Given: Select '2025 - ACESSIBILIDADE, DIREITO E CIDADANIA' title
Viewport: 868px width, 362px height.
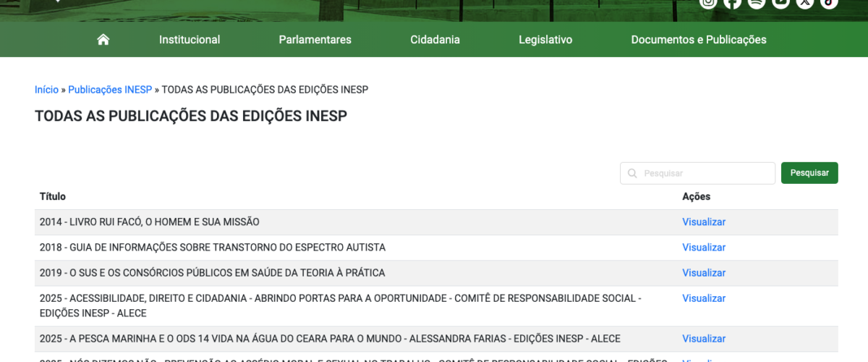Looking at the screenshot, I should pos(340,306).
